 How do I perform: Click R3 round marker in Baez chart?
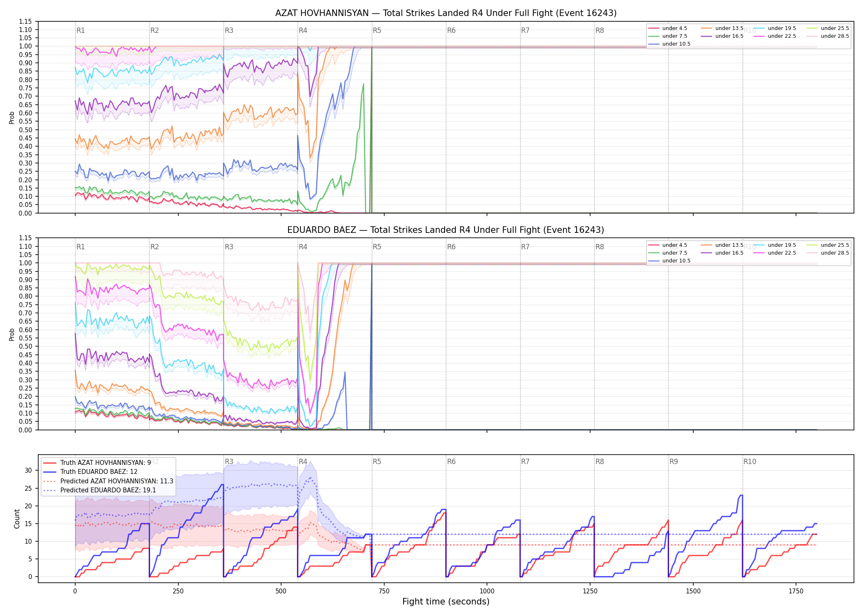coord(229,247)
